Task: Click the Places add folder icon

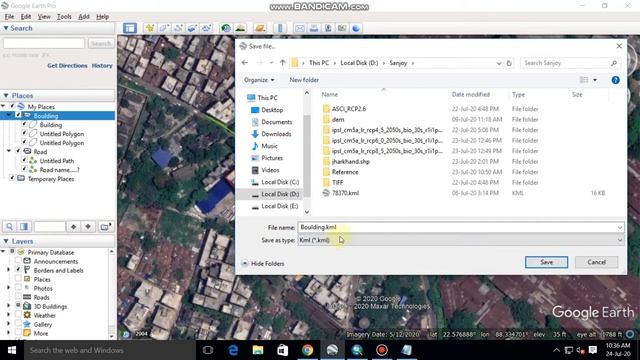Action: pyautogui.click(x=105, y=227)
